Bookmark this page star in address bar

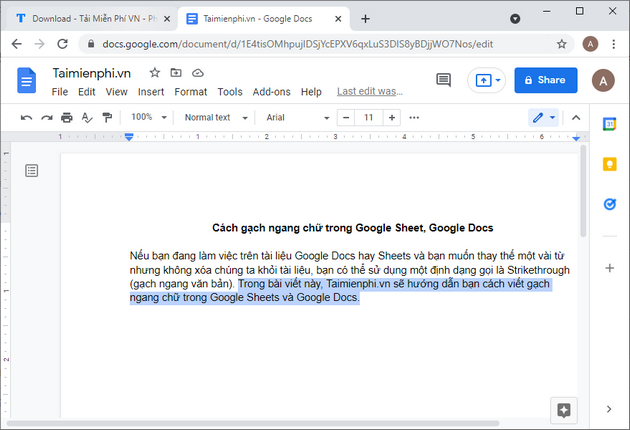pos(562,44)
